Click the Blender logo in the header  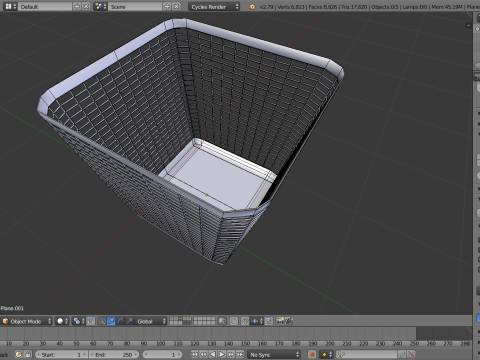252,6
